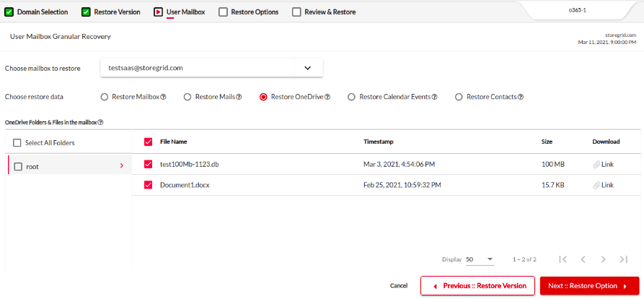
Task: Click help icon beside Restore Mailbox
Action: 164,97
